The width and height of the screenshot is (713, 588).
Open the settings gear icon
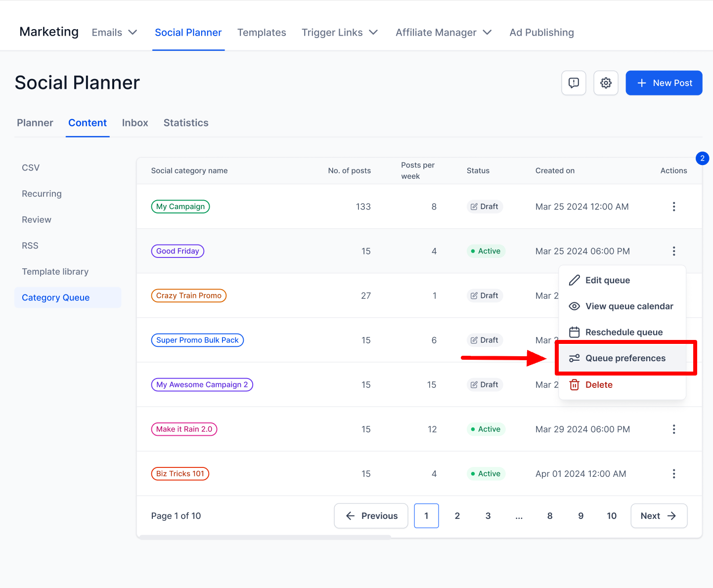[x=606, y=83]
